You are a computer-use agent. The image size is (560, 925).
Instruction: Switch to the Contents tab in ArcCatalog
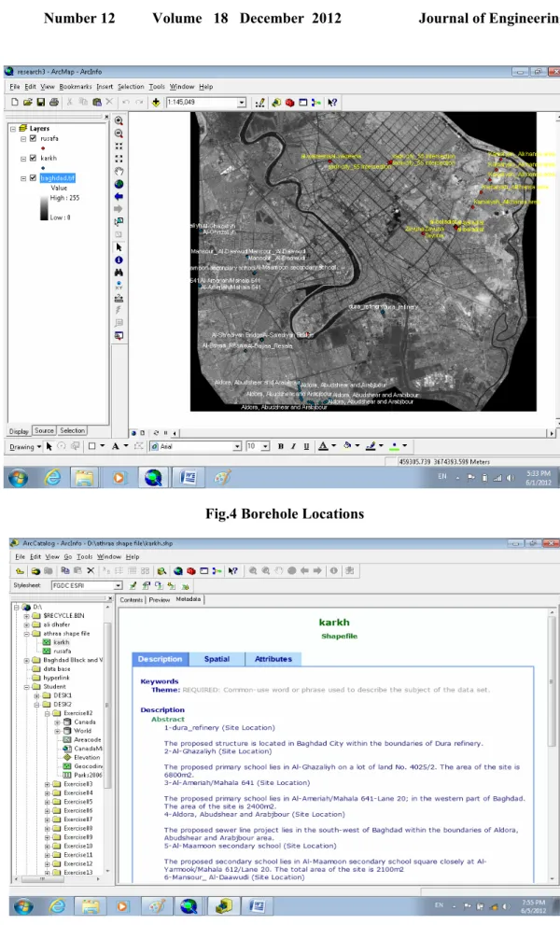[132, 600]
